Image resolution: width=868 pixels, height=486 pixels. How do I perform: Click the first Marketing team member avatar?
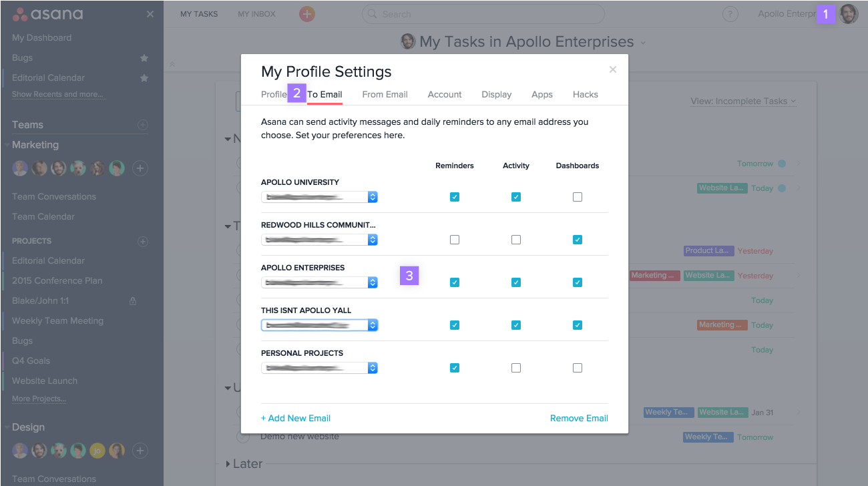tap(20, 168)
